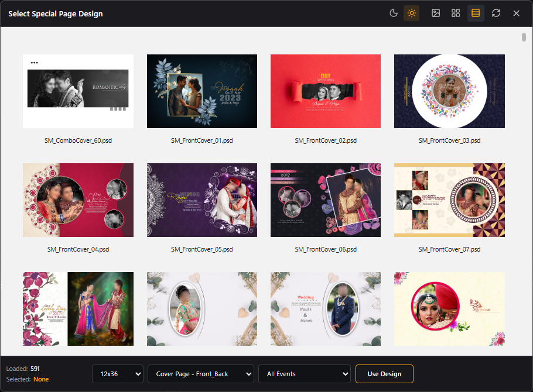Viewport: 533px width, 392px height.
Task: Click the SM_FrontCover_07.psd file name
Action: coord(449,249)
